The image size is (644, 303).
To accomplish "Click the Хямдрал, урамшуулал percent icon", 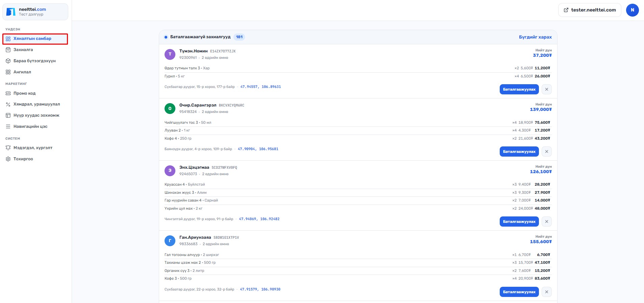I will [x=8, y=104].
